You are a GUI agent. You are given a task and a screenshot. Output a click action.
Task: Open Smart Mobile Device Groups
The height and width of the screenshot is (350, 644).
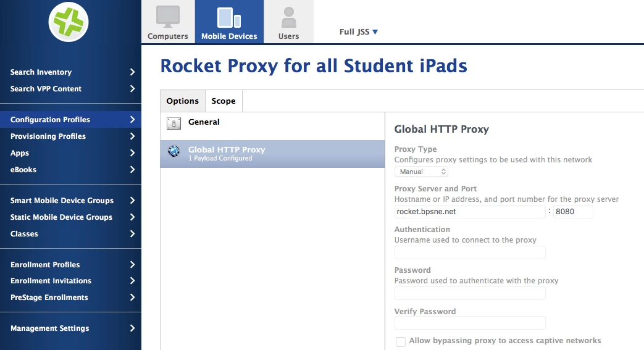pos(70,201)
